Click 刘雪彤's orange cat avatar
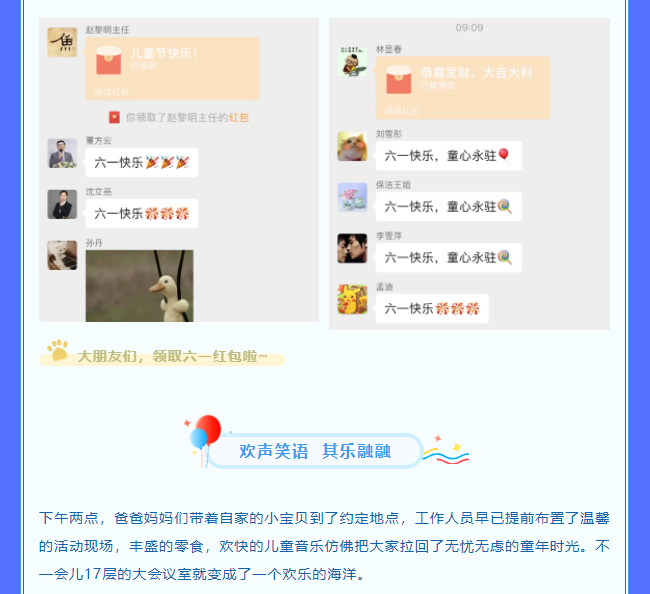Viewport: 650px width, 594px height. click(x=352, y=146)
